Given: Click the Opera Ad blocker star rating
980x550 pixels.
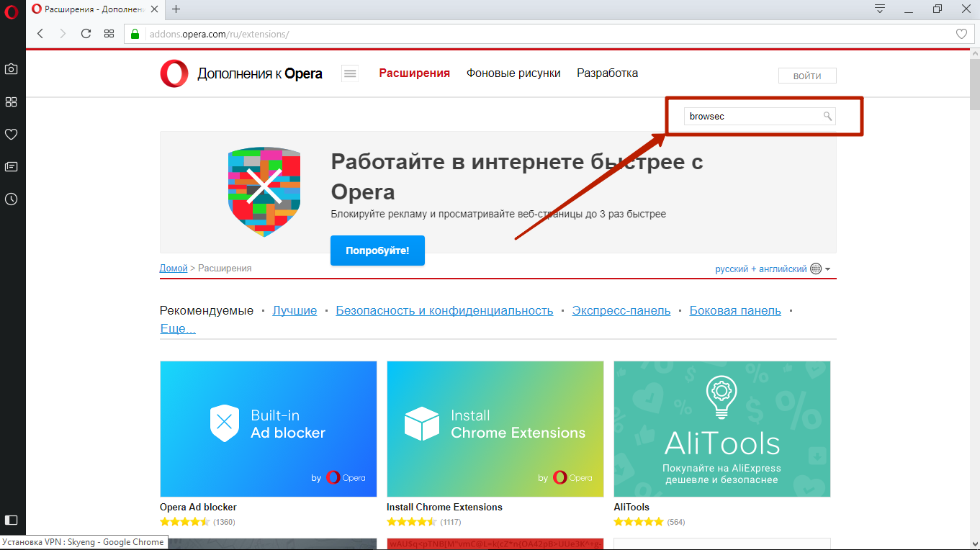Looking at the screenshot, I should click(x=185, y=522).
